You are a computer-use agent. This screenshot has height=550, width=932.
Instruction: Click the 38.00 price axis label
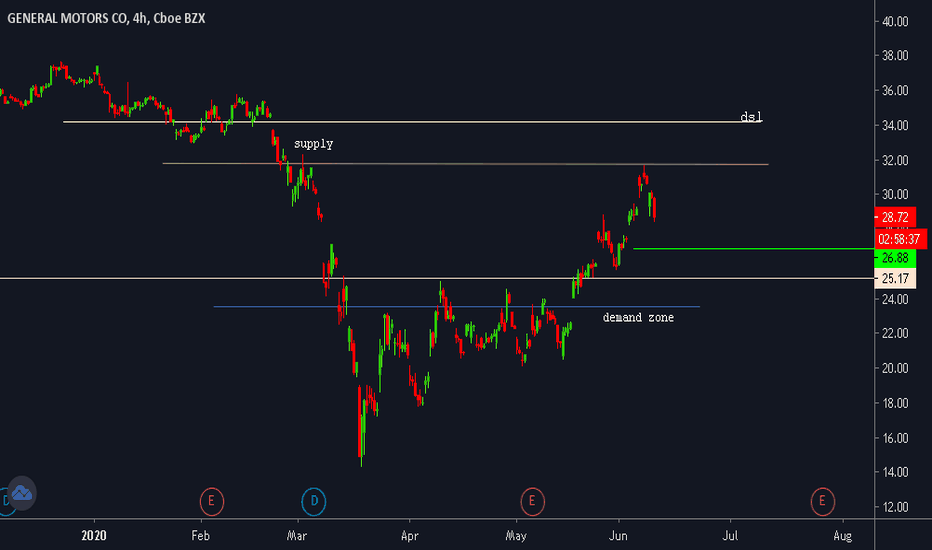[x=895, y=56]
